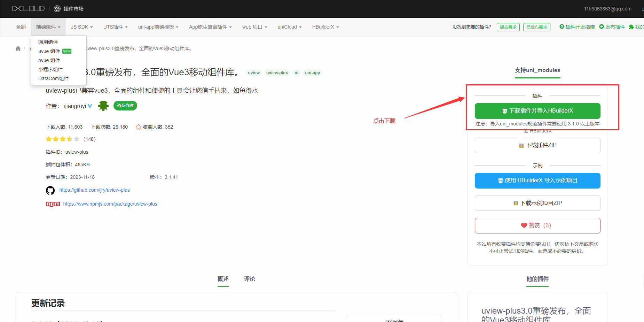Click account email 1159063863@qq.com
The width and height of the screenshot is (644, 322).
point(607,9)
